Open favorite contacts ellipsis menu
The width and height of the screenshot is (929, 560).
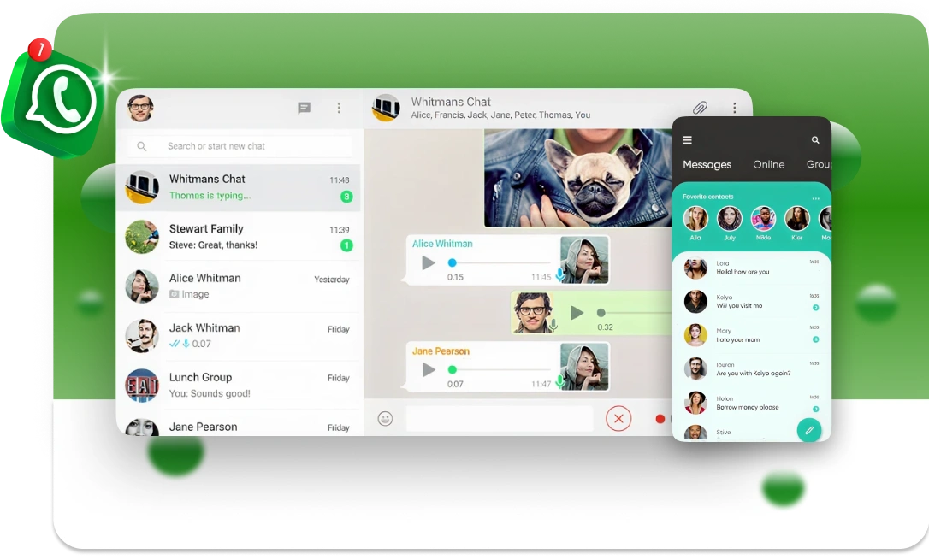tap(816, 197)
